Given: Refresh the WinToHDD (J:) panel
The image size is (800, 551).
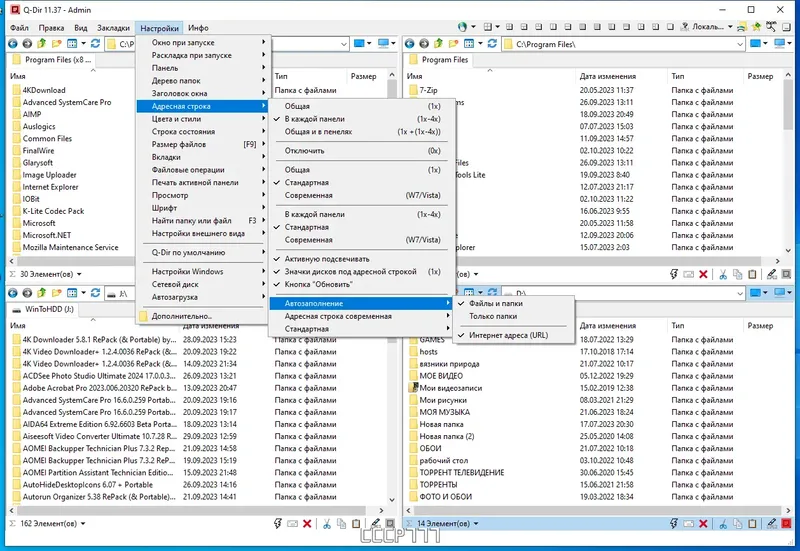Looking at the screenshot, I should (x=95, y=293).
